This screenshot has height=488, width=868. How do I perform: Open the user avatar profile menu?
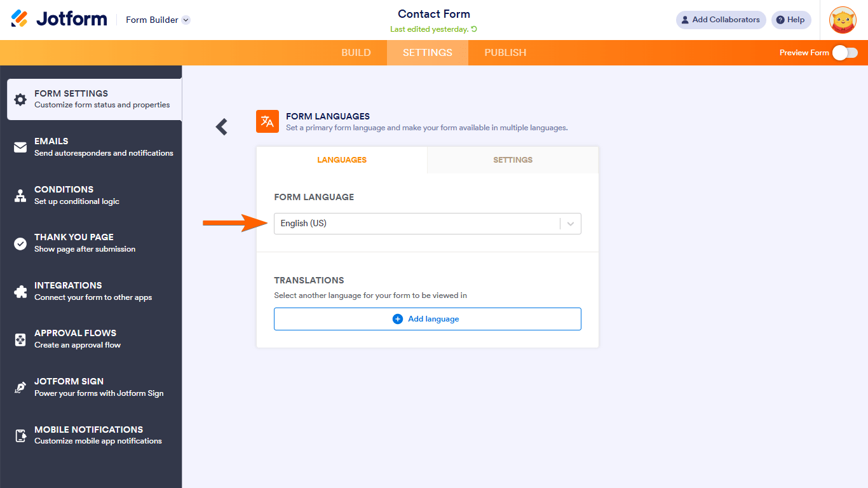click(x=843, y=20)
